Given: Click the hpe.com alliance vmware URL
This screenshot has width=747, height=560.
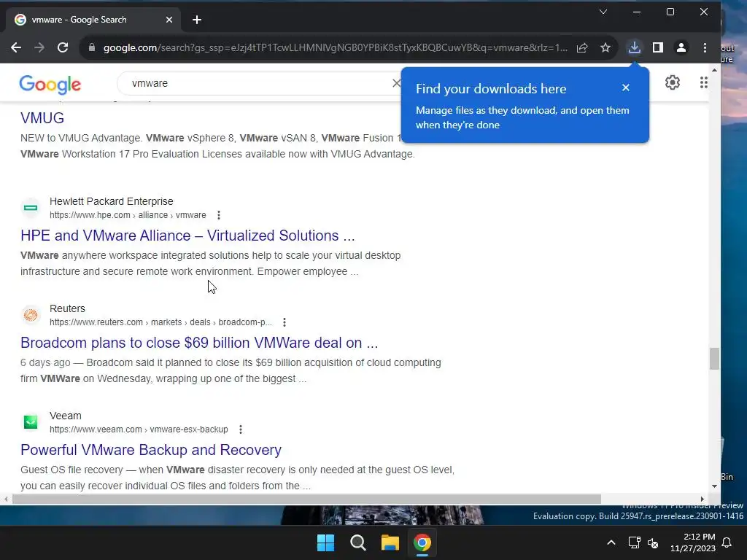Looking at the screenshot, I should click(x=128, y=215).
